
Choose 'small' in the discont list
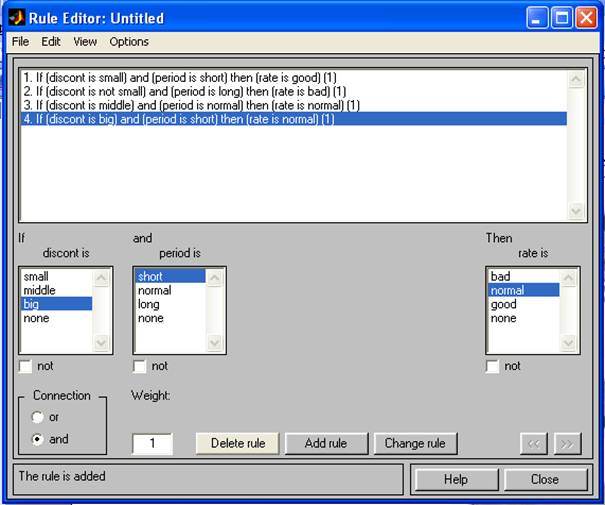tap(57, 276)
